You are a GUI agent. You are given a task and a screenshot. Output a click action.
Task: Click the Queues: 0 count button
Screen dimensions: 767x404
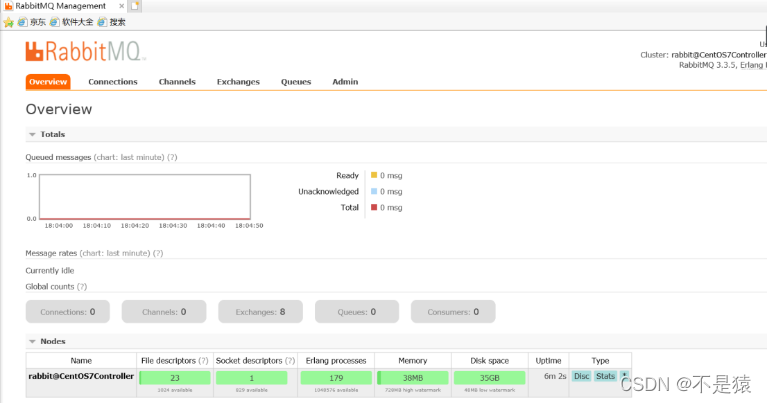(357, 312)
